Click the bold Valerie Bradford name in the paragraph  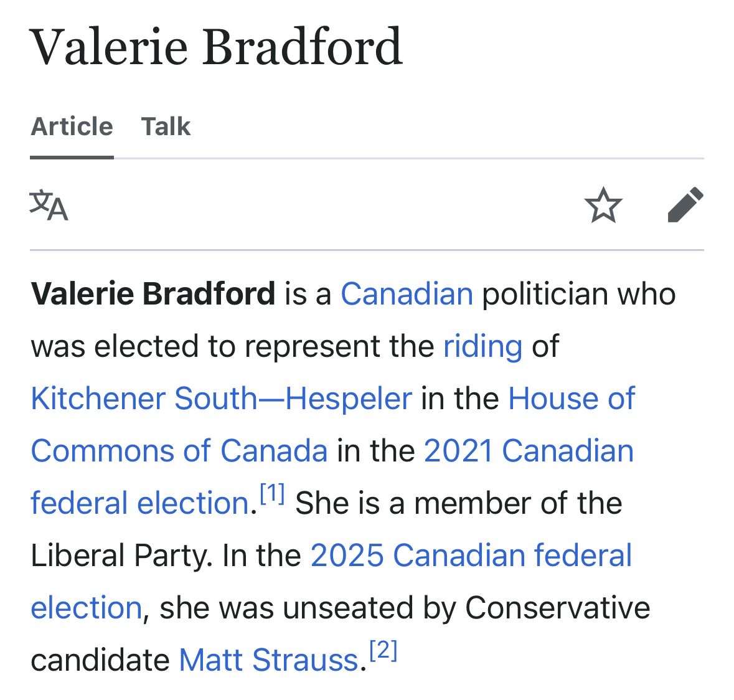(153, 294)
